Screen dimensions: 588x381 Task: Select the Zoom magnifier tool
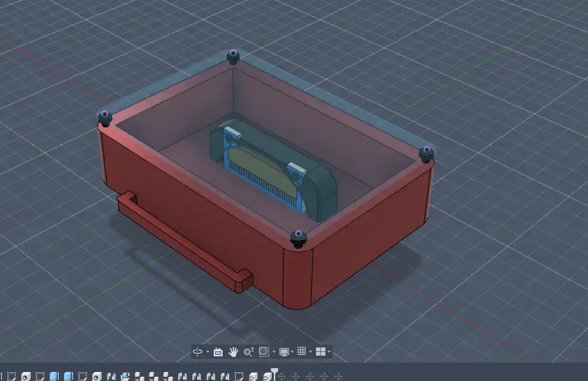[249, 352]
